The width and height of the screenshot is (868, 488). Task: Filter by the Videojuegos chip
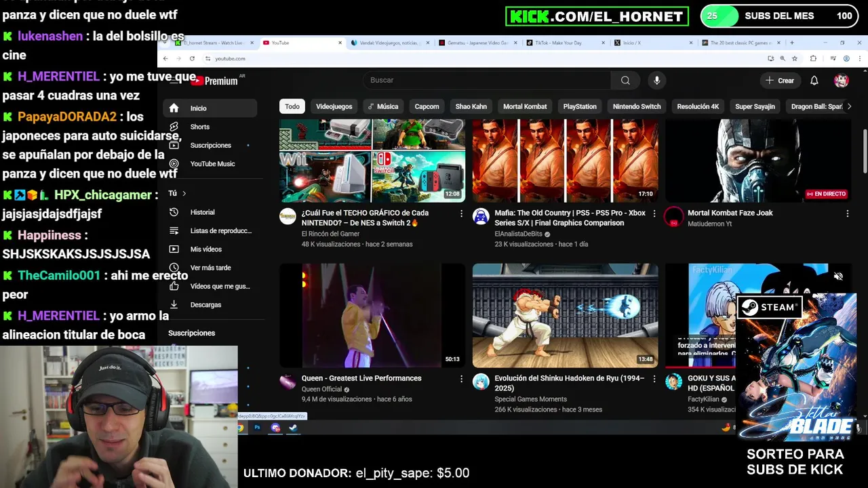(x=334, y=106)
